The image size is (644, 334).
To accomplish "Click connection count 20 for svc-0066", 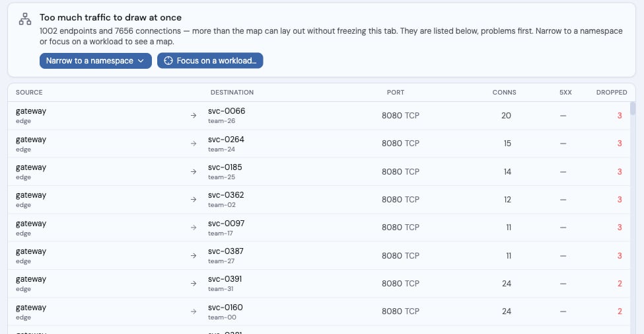I will (x=506, y=116).
